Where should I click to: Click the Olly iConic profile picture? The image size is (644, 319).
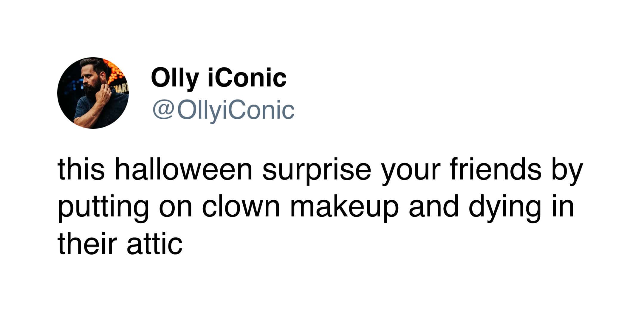(x=93, y=93)
